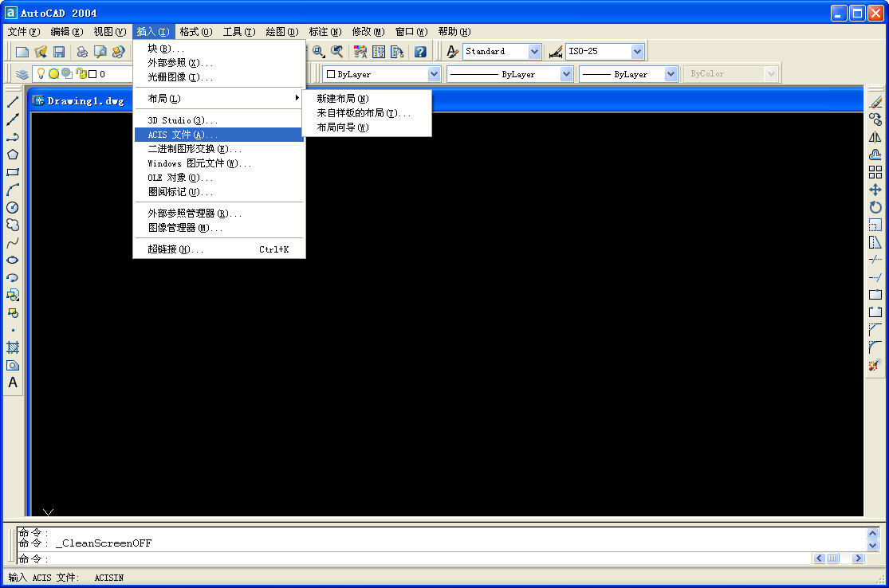Screen dimensions: 889x588
Task: Select the Ellipse draw tool
Action: click(x=13, y=260)
